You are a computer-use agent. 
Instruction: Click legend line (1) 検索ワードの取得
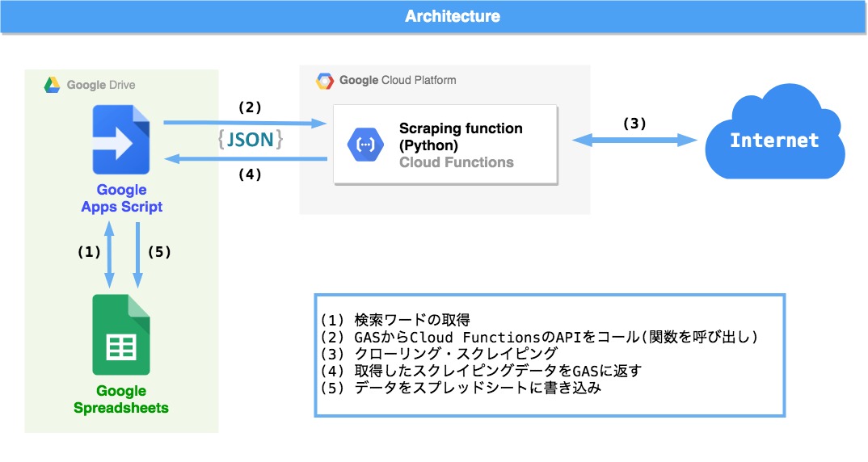tap(396, 320)
